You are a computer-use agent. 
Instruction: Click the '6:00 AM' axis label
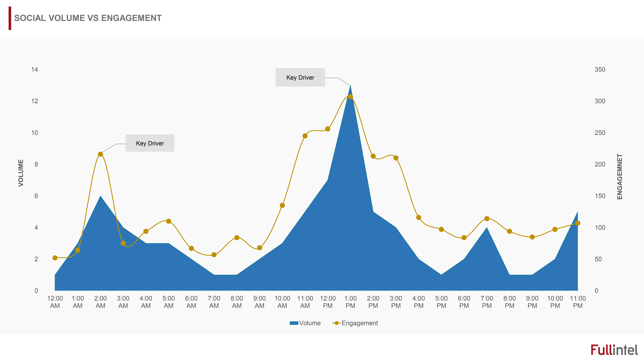coord(191,302)
